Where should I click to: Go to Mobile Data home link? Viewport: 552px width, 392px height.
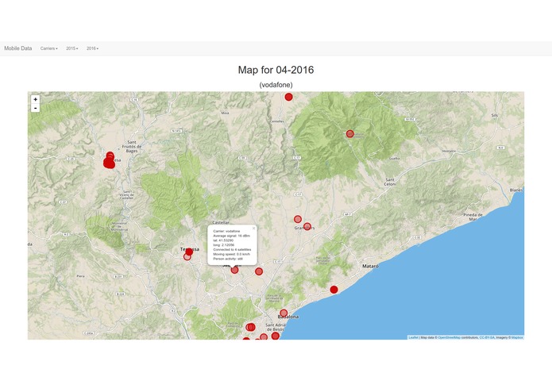tap(18, 48)
